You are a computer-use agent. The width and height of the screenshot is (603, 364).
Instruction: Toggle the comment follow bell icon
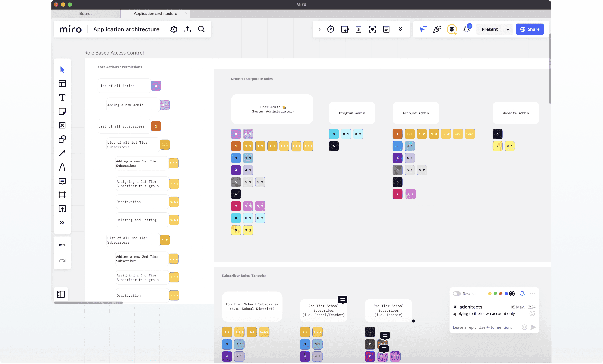tap(522, 294)
